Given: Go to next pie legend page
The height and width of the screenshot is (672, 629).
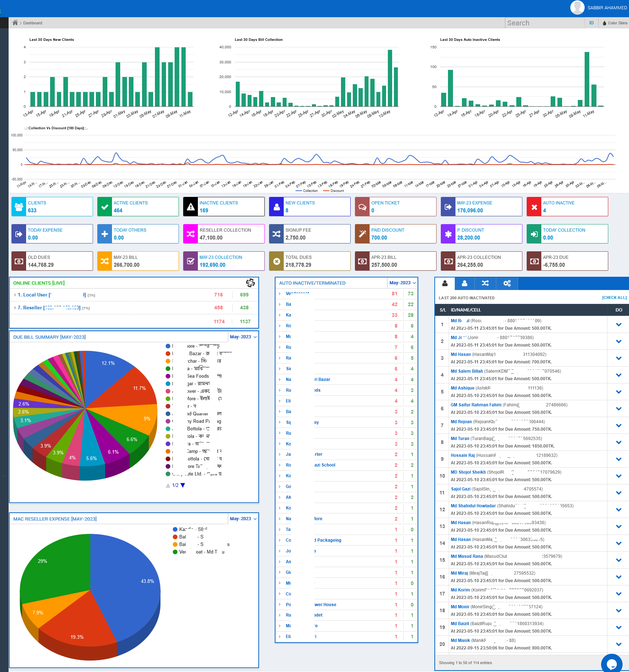Looking at the screenshot, I should [x=183, y=485].
